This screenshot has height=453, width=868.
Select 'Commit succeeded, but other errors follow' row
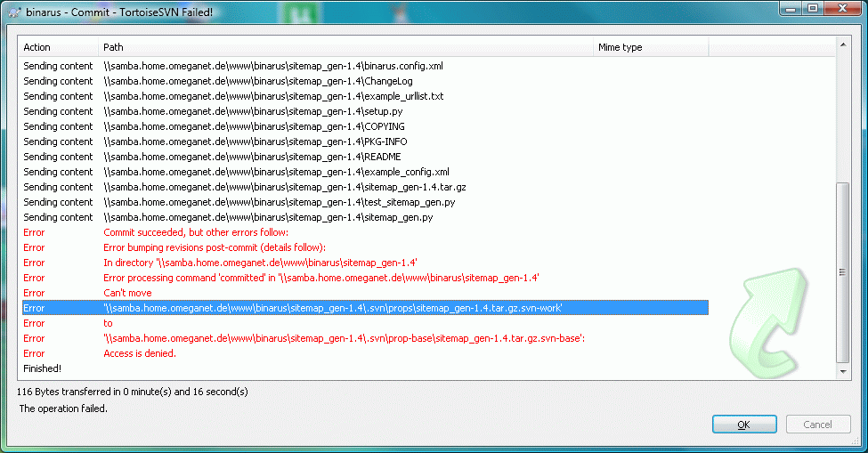click(x=365, y=232)
